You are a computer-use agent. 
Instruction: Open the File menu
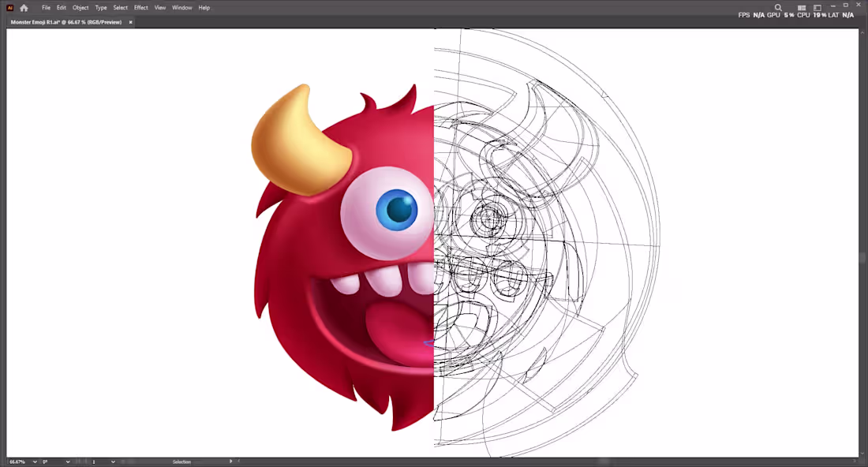(x=46, y=7)
